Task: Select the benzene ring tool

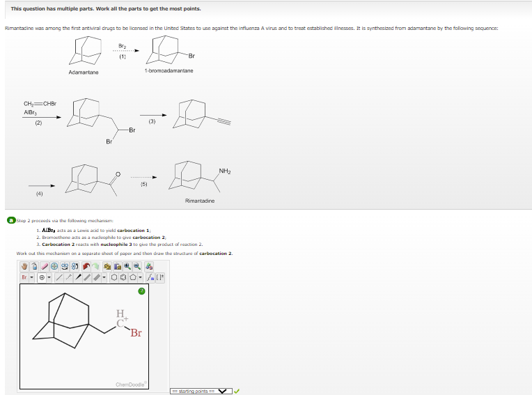Action: tap(123, 277)
